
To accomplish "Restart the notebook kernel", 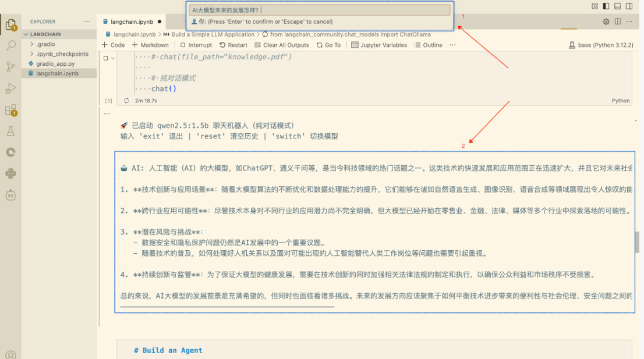I will 233,45.
